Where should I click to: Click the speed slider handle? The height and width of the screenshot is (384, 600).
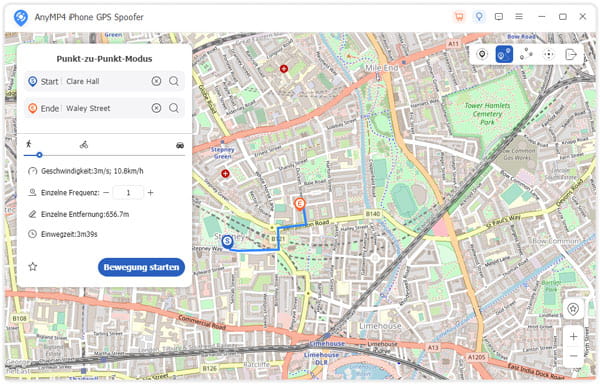coord(39,155)
